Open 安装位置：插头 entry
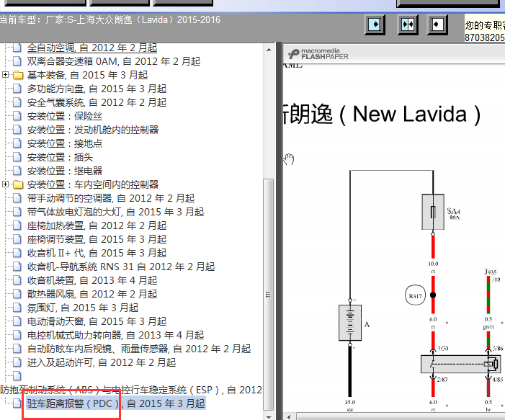The image size is (505, 420). click(x=60, y=157)
